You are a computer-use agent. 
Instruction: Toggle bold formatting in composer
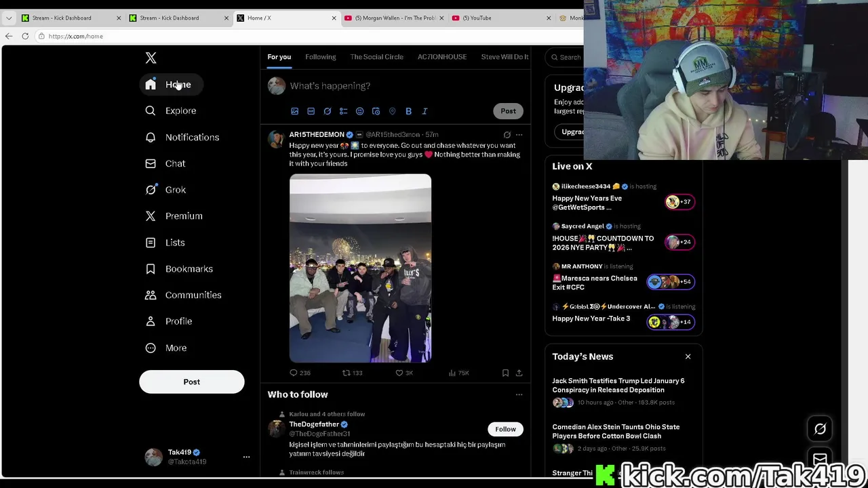408,111
